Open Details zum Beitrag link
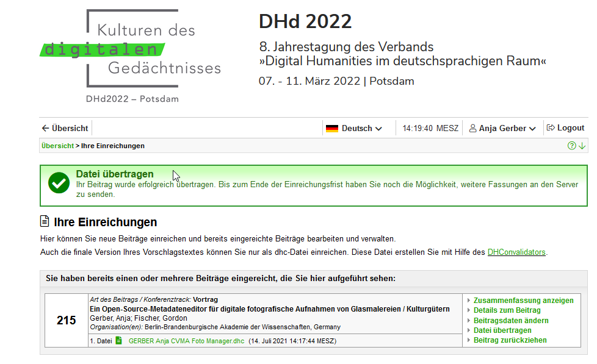 pyautogui.click(x=507, y=310)
